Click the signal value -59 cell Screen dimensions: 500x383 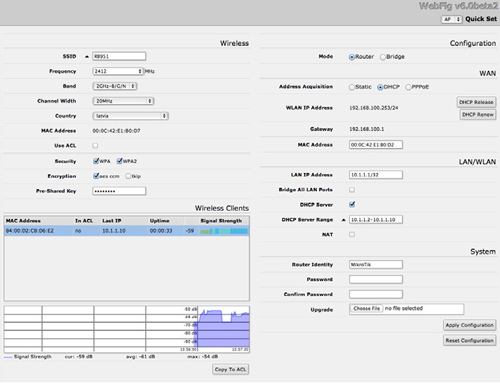[190, 231]
